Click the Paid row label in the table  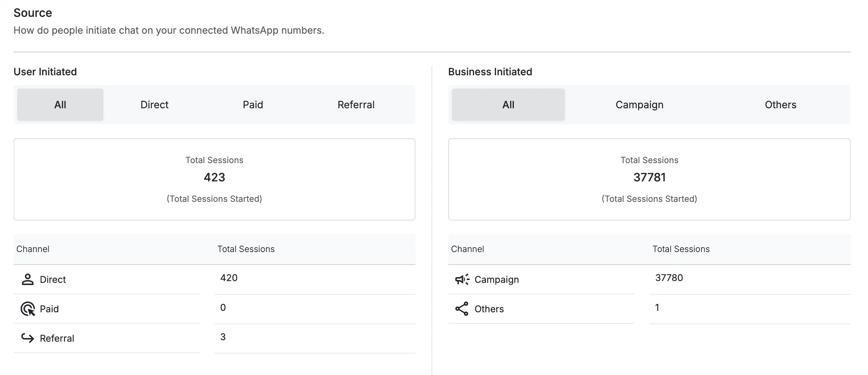pos(49,309)
